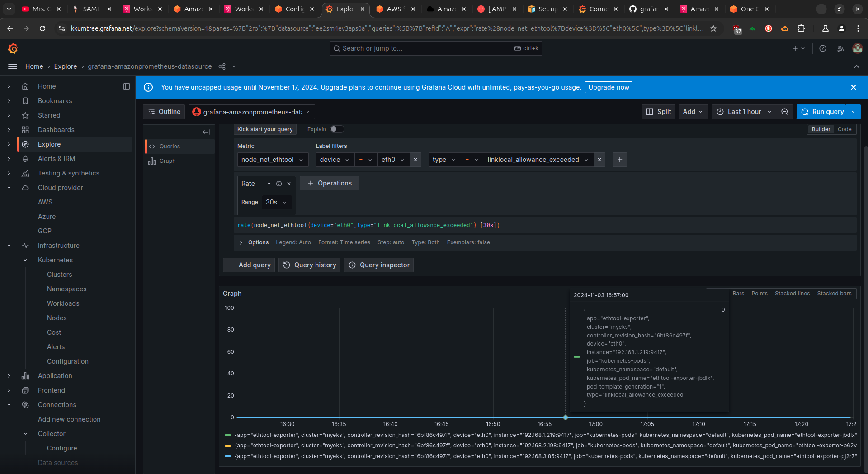Click Add query button

click(249, 265)
